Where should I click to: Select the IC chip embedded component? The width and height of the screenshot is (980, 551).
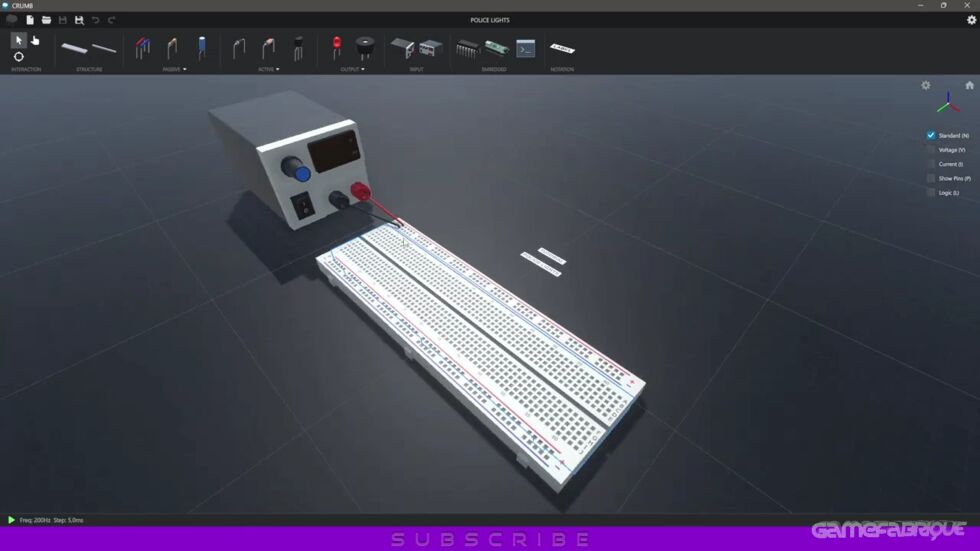click(x=467, y=48)
